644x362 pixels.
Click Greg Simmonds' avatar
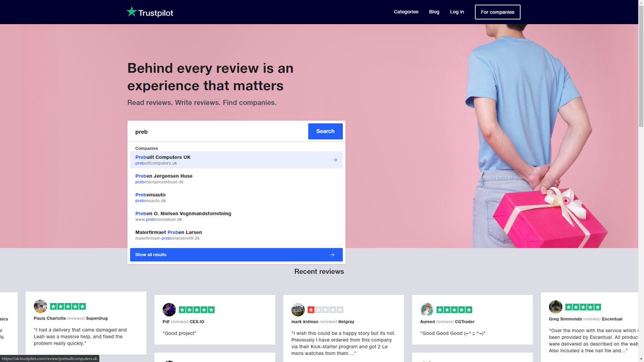[555, 307]
